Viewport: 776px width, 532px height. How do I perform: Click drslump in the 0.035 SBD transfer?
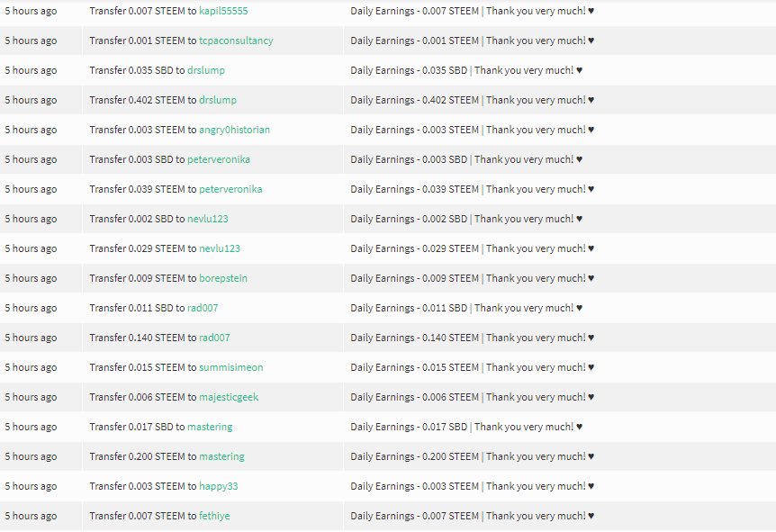206,70
